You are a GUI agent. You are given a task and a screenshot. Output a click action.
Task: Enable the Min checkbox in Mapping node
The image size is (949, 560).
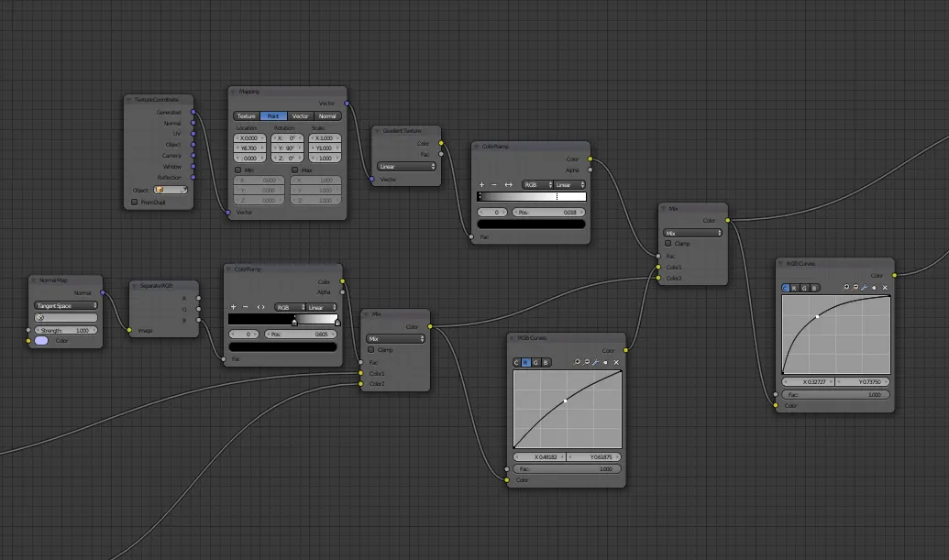pyautogui.click(x=237, y=170)
